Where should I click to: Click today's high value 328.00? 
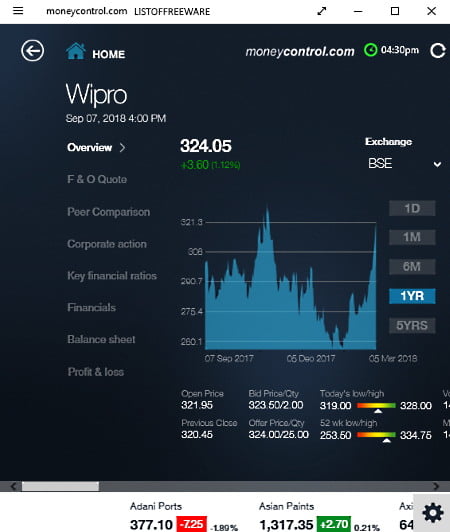416,406
